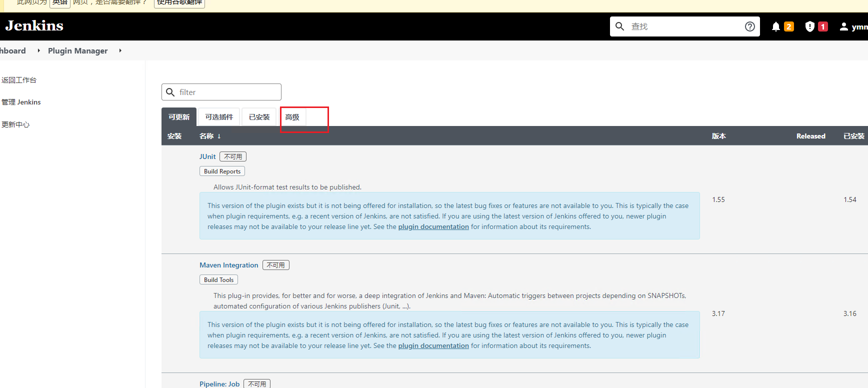
Task: Open the JUnit plugin link
Action: [207, 156]
